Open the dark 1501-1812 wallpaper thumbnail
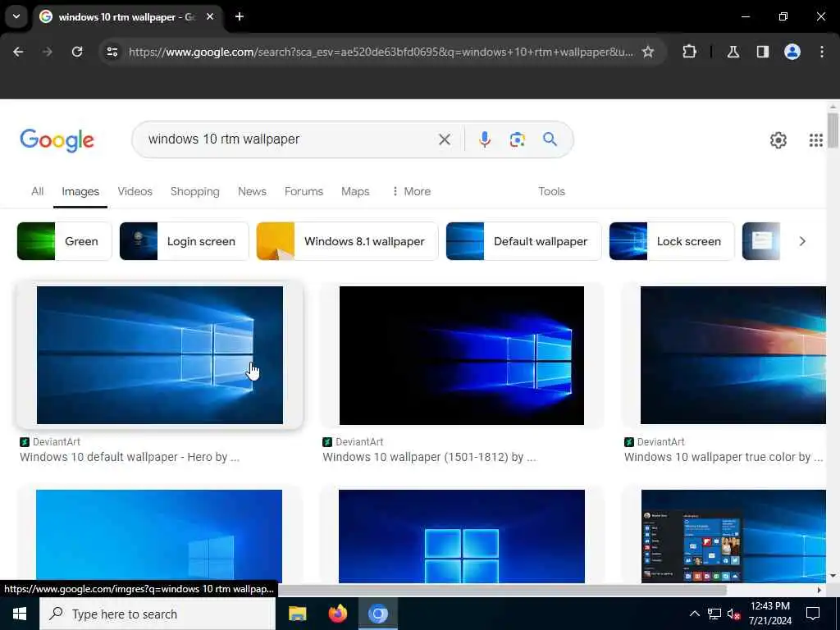 (x=461, y=355)
